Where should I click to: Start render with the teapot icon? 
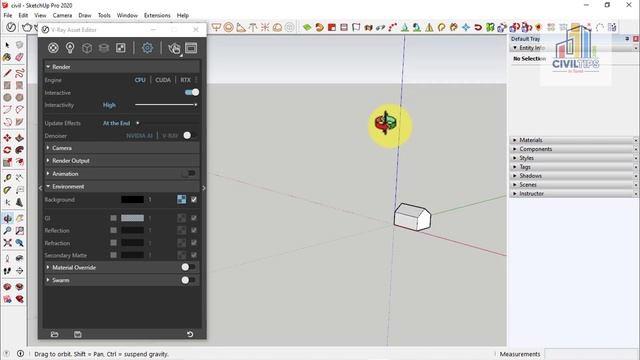[x=174, y=49]
